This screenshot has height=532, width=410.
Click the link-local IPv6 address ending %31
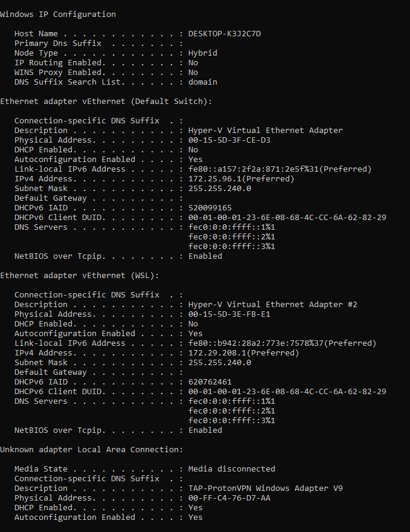click(280, 169)
